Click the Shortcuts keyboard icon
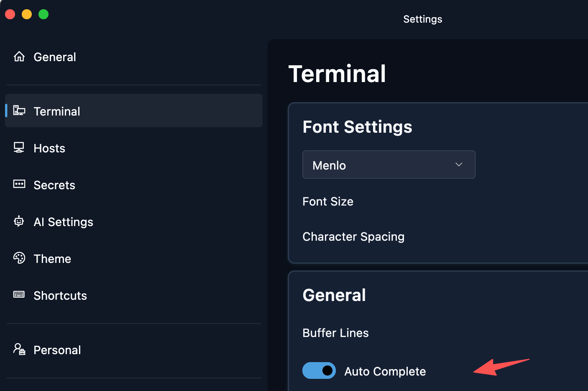 tap(19, 295)
